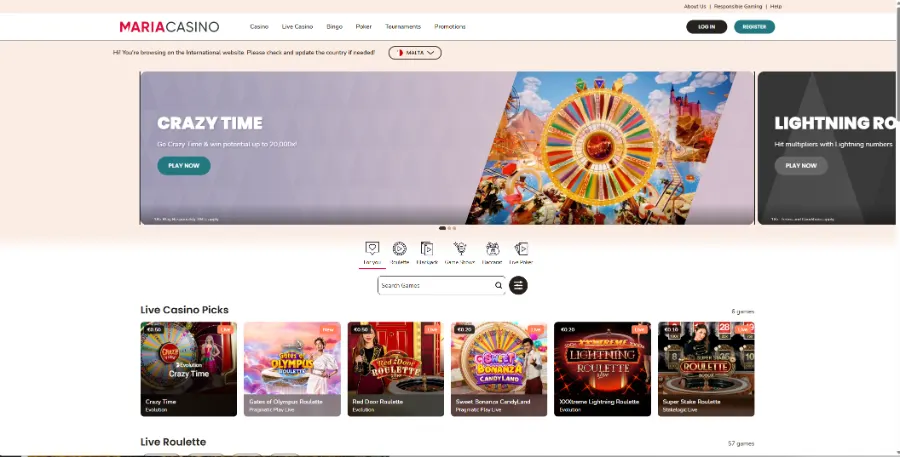Screen dimensions: 900x457
Task: Click the Register button
Action: (x=754, y=27)
